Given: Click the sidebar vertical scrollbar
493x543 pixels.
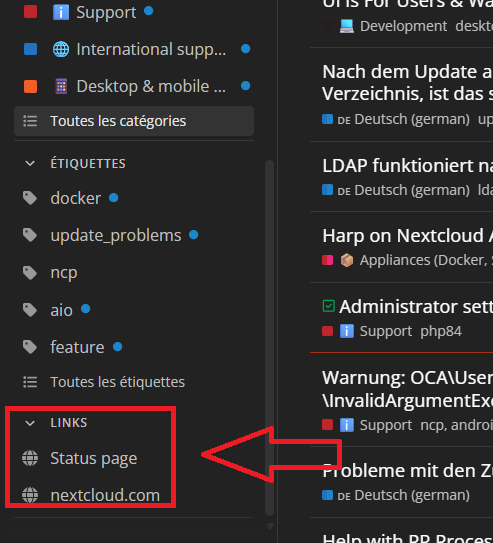Looking at the screenshot, I should [x=269, y=338].
